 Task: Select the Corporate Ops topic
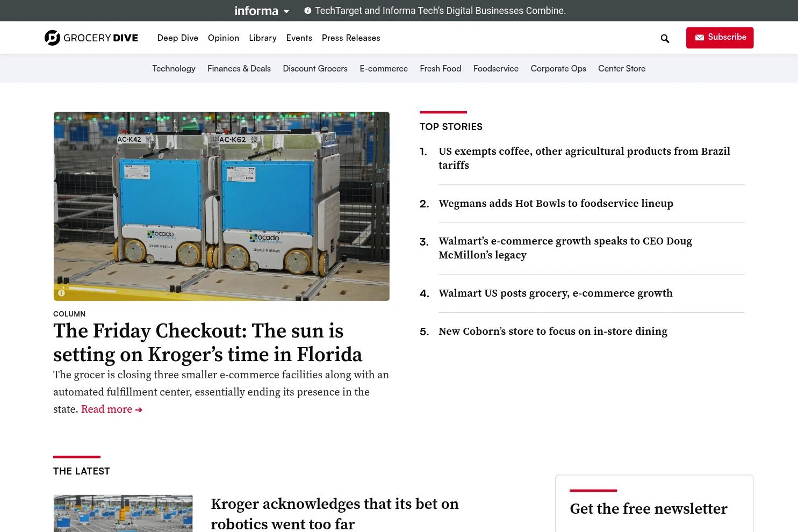[558, 68]
